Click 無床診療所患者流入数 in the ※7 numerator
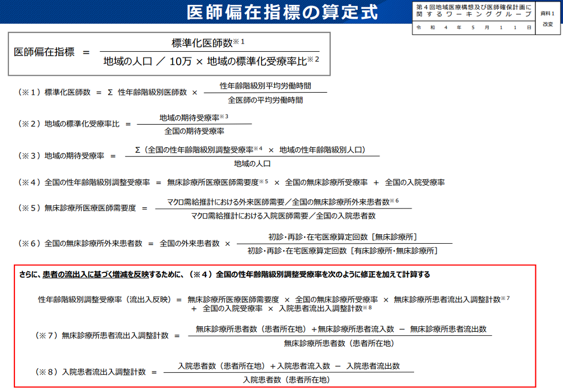Screen dimensions: 563x392 (x=356, y=329)
